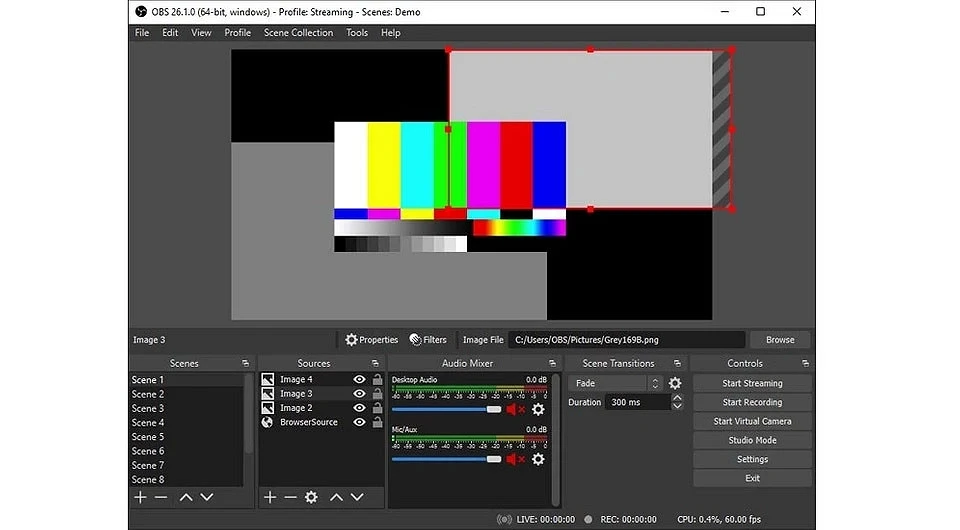Viewport: 960px width, 530px height.
Task: Open Desktop Audio settings gear
Action: point(538,409)
